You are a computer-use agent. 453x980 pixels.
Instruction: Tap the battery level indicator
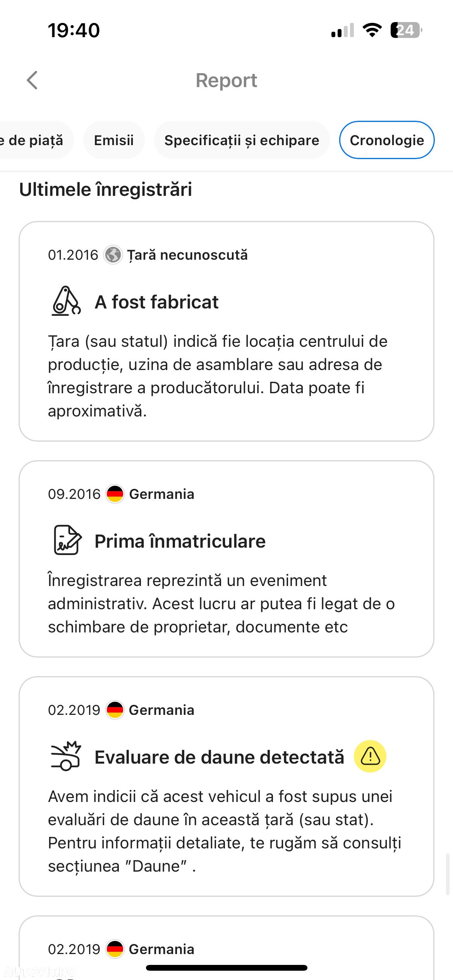click(406, 30)
